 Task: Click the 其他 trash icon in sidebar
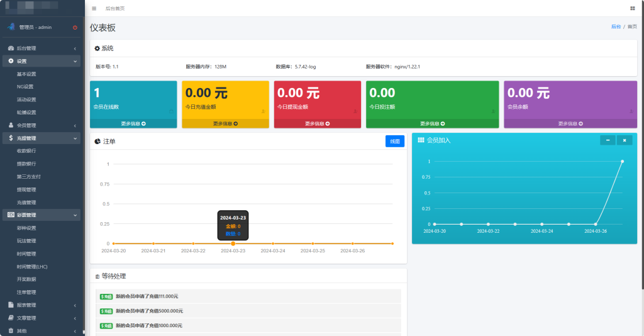(11, 331)
